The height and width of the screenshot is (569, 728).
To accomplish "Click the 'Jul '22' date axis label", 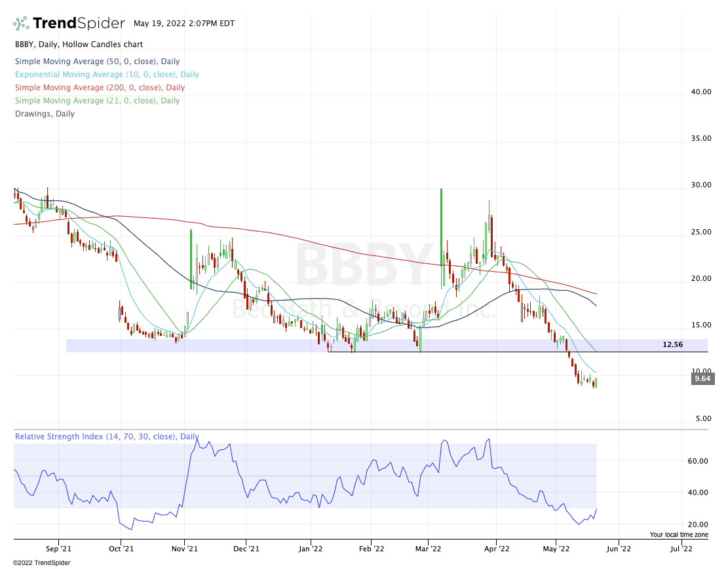I will tap(681, 549).
